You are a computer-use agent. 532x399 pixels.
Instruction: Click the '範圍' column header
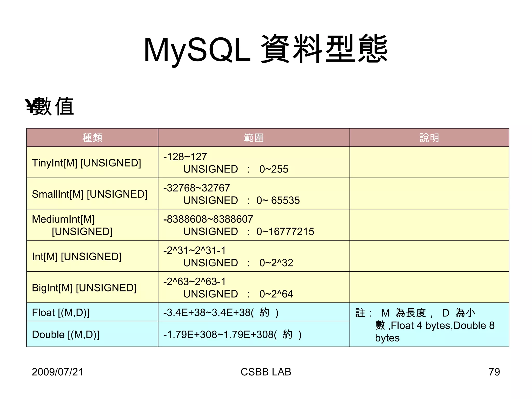(x=254, y=138)
